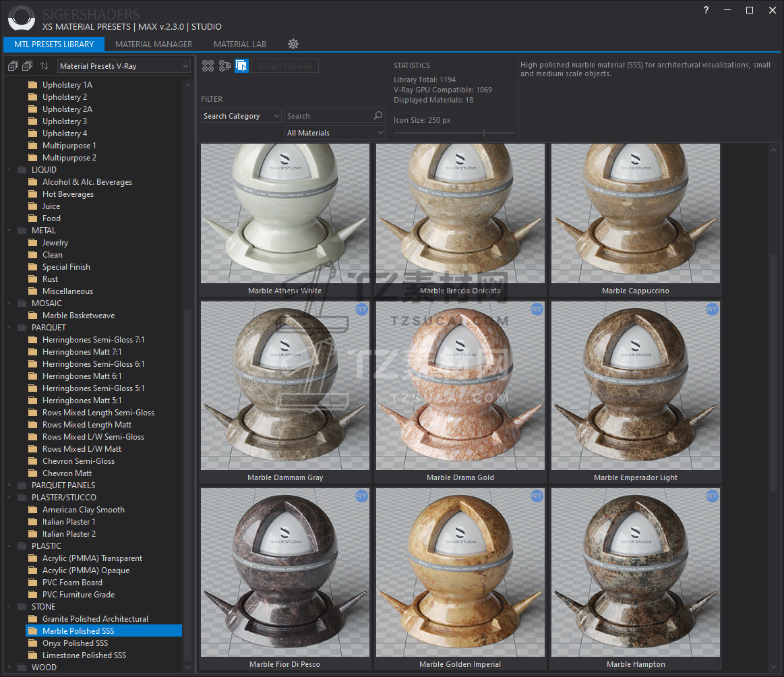
Task: Open the Search Category dropdown
Action: pos(241,116)
